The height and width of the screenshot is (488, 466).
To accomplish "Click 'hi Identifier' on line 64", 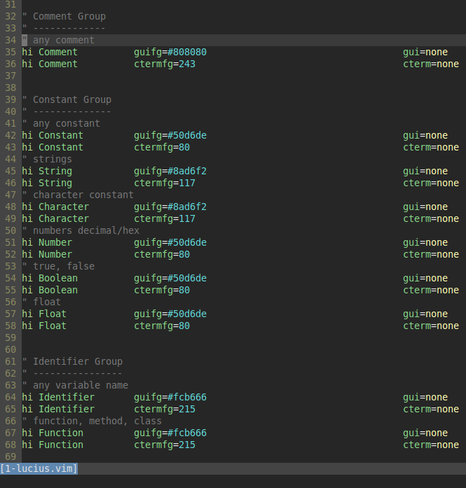I will click(58, 397).
